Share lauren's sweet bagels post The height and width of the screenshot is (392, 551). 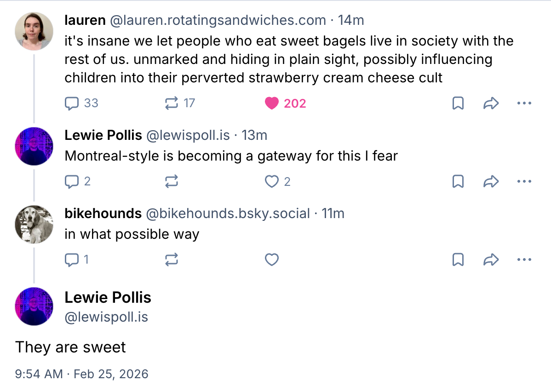click(491, 104)
